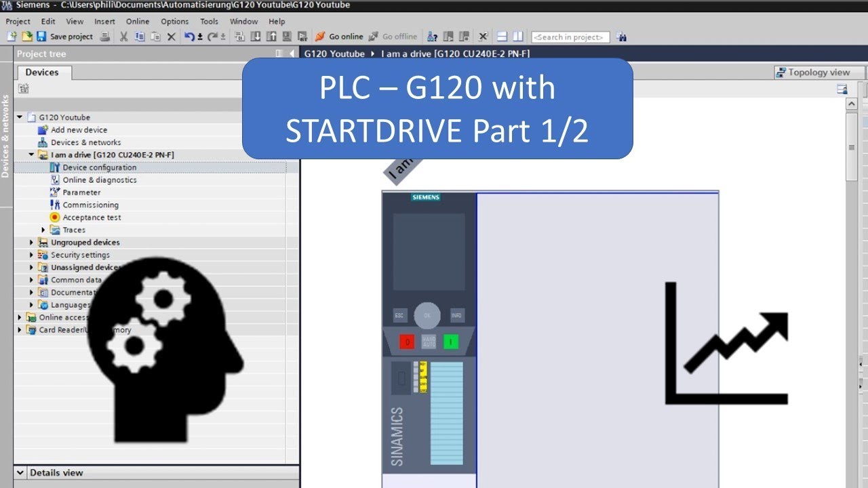Click the Paste icon in toolbar

coord(155,37)
